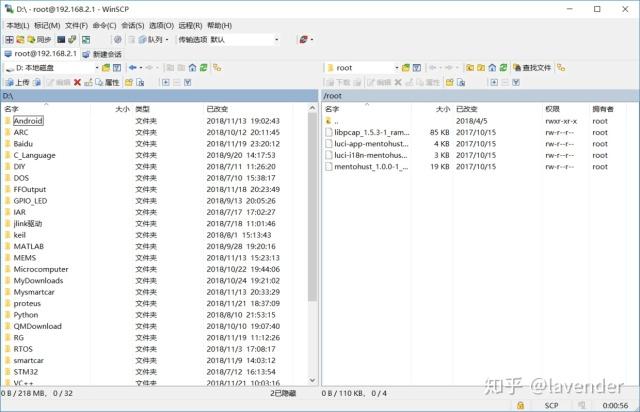
Task: Click the Find Files (查找文件) button
Action: pyautogui.click(x=532, y=68)
